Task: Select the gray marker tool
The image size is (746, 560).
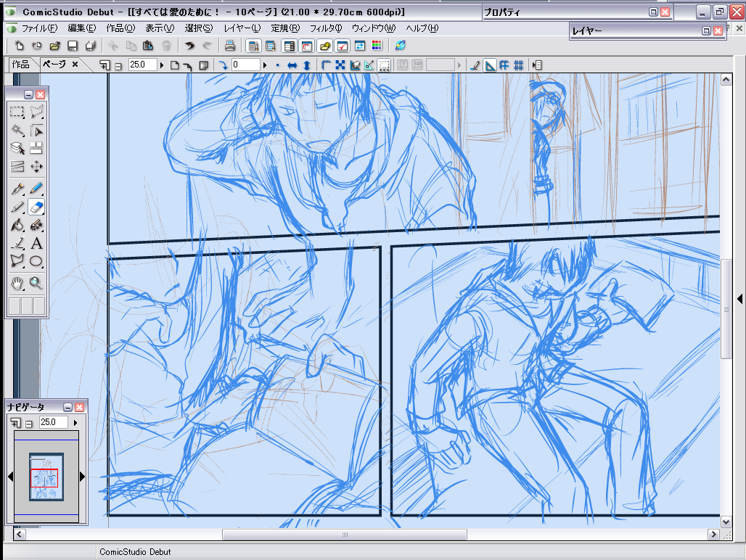Action: (x=17, y=207)
